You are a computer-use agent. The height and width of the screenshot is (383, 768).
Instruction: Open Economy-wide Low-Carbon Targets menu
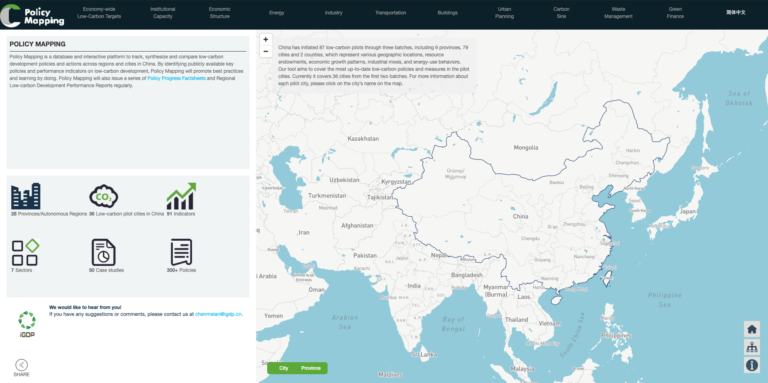tap(99, 13)
